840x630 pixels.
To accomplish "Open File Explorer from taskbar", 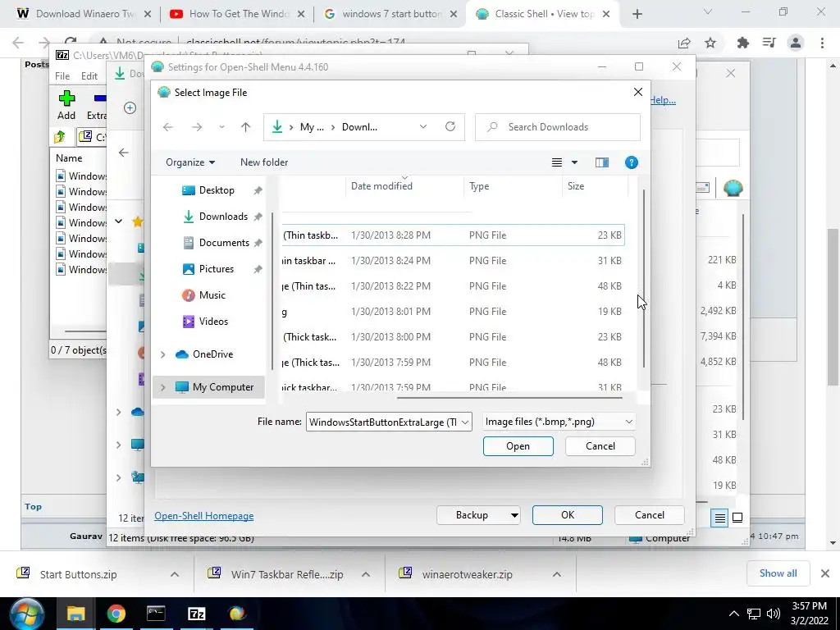I will (76, 614).
